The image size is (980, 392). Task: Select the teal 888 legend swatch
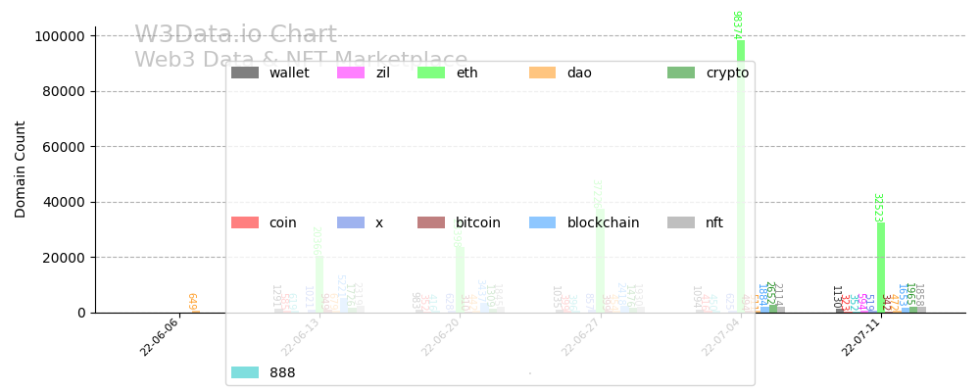point(245,372)
